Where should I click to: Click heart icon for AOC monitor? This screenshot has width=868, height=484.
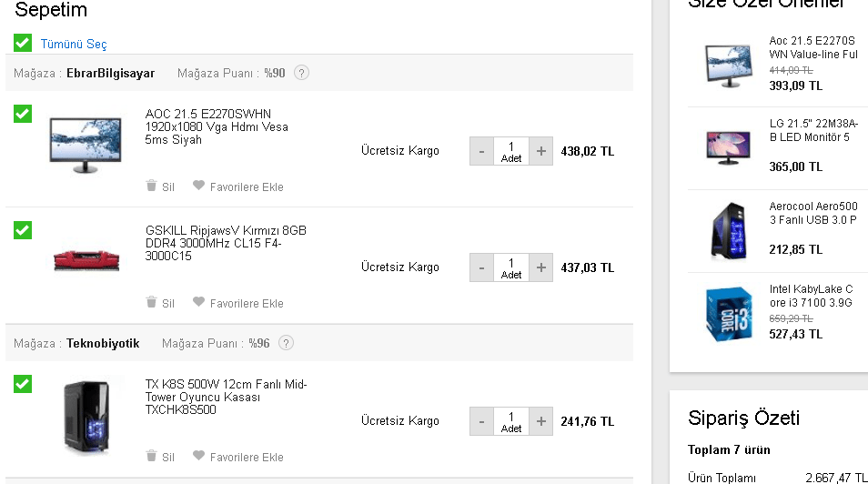[x=198, y=187]
